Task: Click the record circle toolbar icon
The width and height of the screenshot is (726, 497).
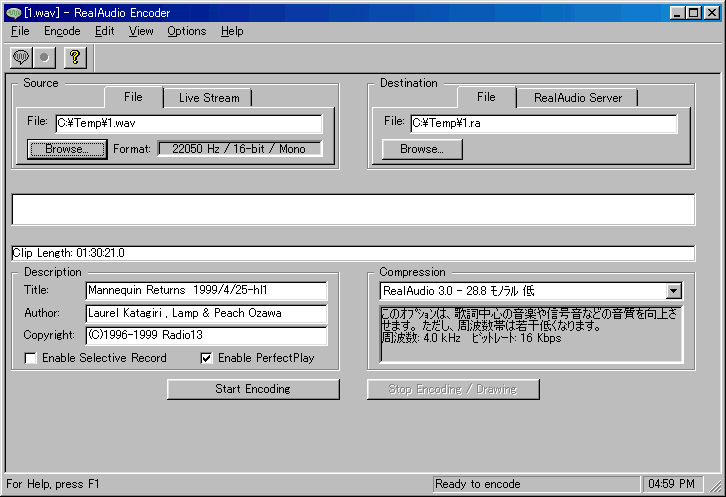Action: coord(44,57)
